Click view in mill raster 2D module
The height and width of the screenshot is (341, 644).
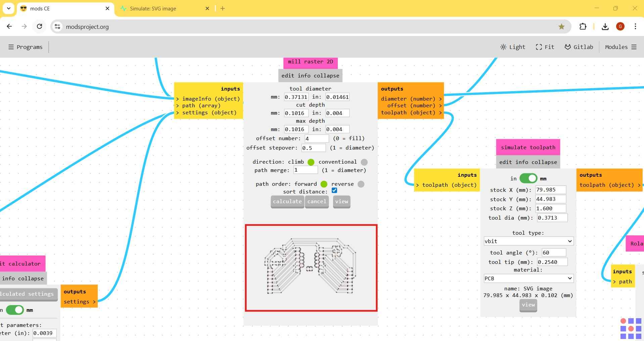[x=341, y=202]
